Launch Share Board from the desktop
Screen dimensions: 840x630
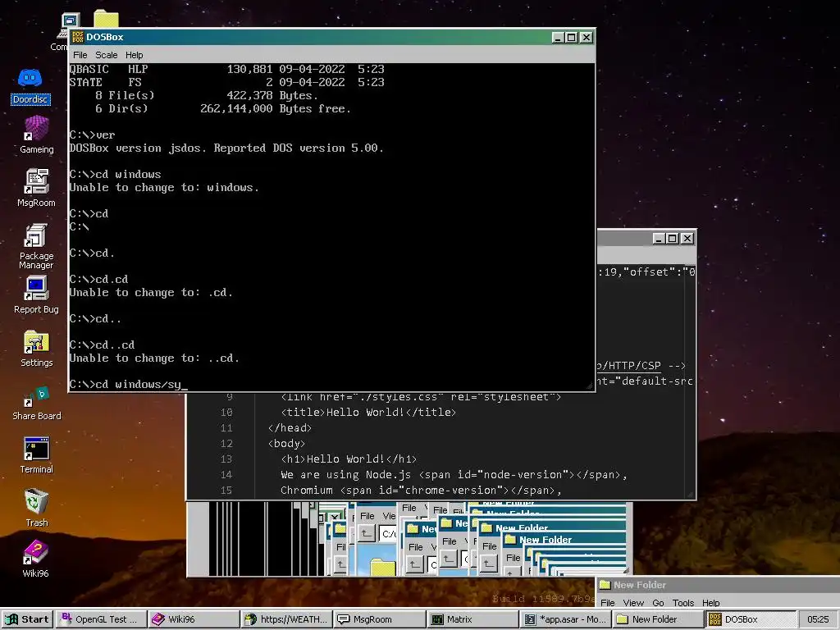tap(36, 403)
